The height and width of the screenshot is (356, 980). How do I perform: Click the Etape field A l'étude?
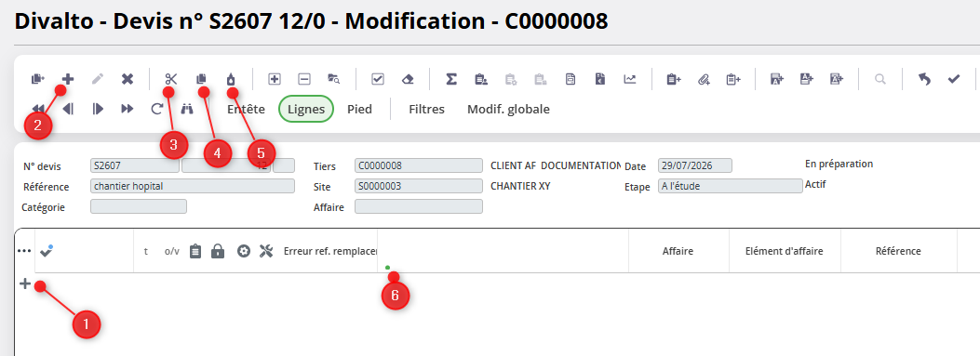pyautogui.click(x=731, y=186)
